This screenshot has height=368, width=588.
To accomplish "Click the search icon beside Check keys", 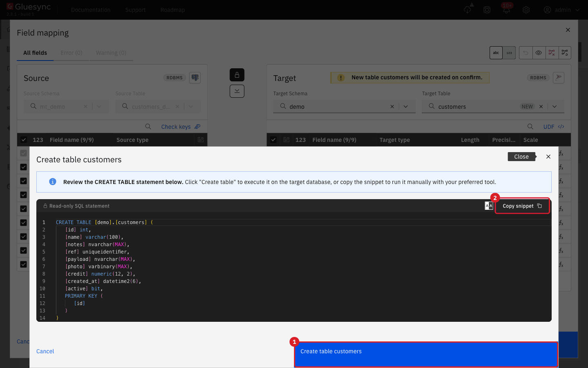I will tap(148, 127).
